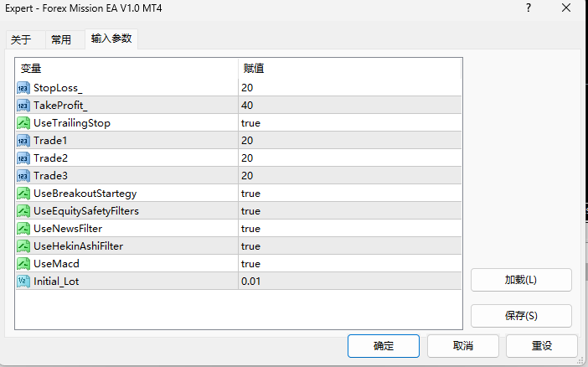Select the UseEquitySafetyFilters true value cell
This screenshot has height=367, width=588.
(350, 211)
